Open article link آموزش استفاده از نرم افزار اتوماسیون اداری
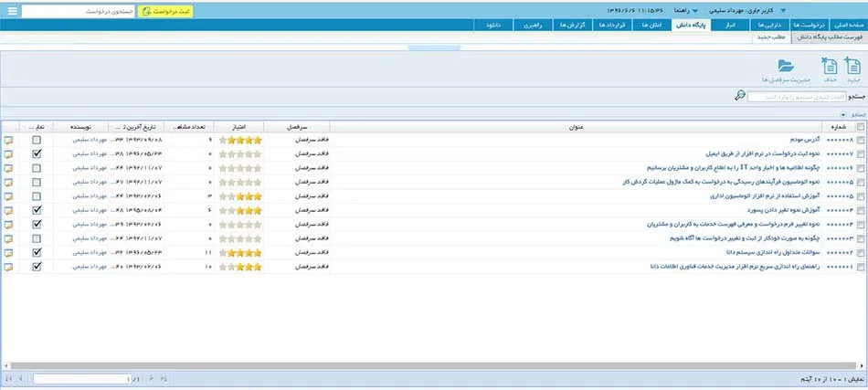Image resolution: width=868 pixels, height=390 pixels. (766, 196)
